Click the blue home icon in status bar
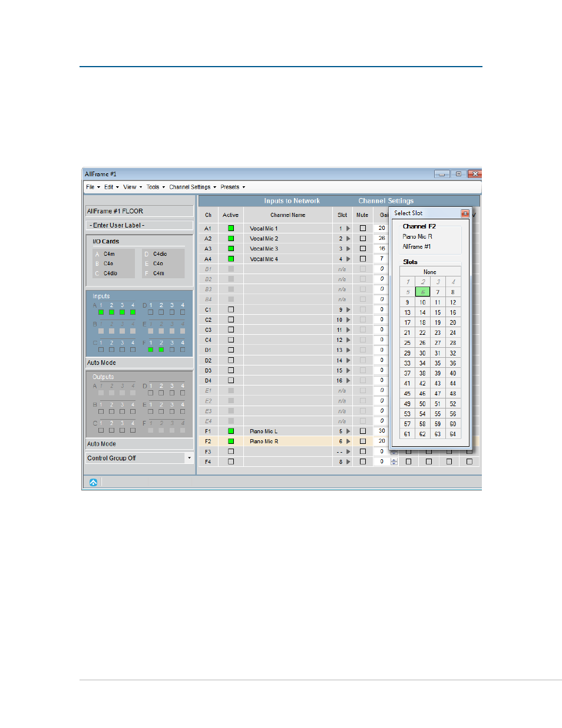This screenshot has width=562, height=728. (x=93, y=482)
